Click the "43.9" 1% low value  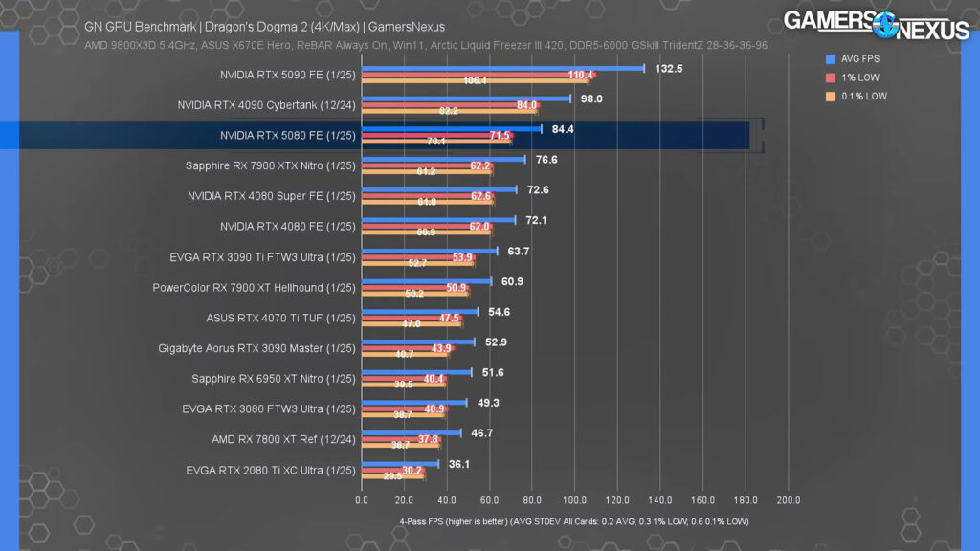pos(441,348)
